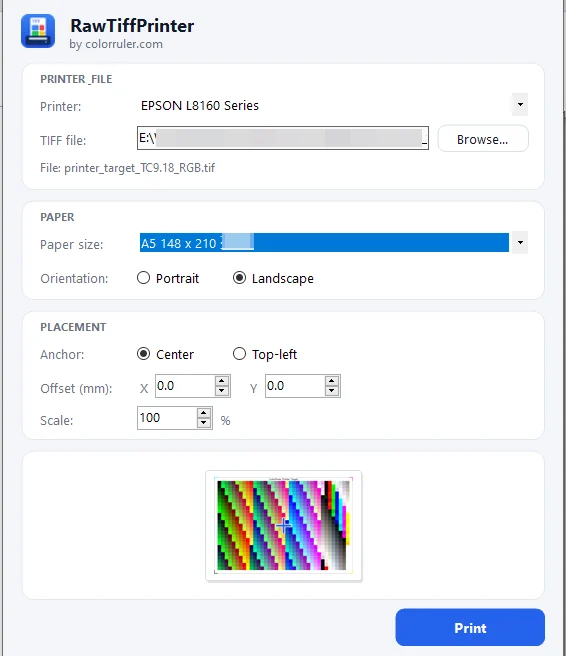Decrease Scale with the down arrow
This screenshot has width=566, height=656.
[x=204, y=423]
